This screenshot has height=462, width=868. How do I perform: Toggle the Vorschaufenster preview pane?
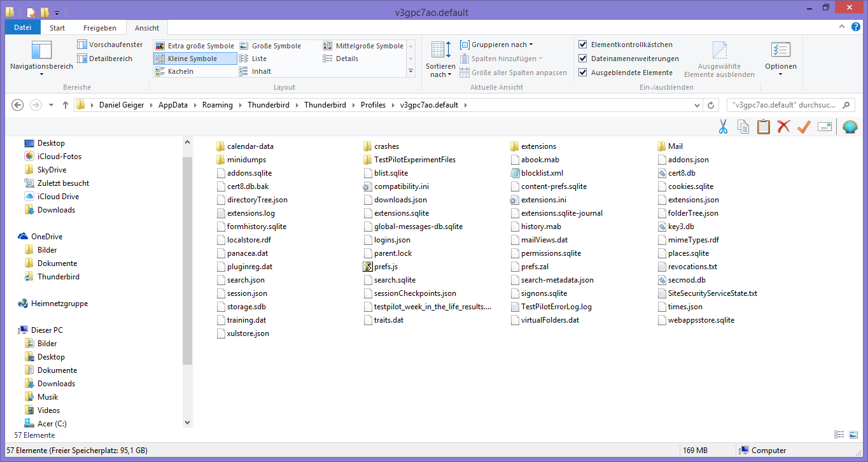pyautogui.click(x=110, y=45)
